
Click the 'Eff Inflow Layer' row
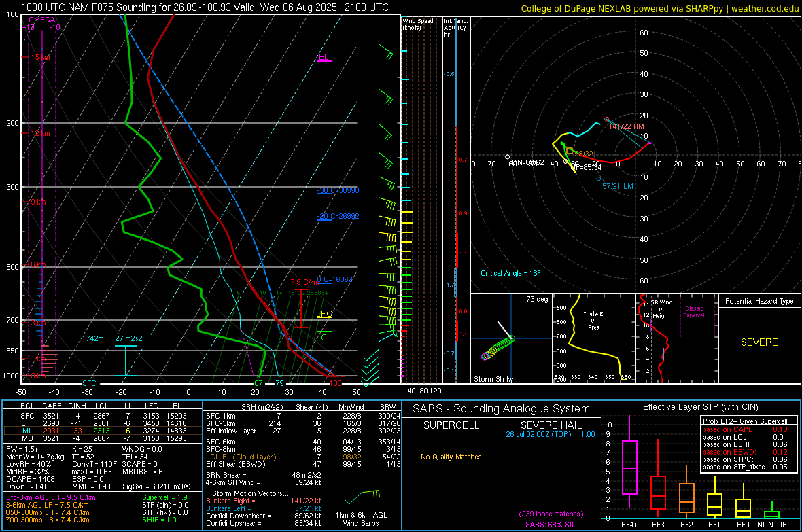click(303, 431)
